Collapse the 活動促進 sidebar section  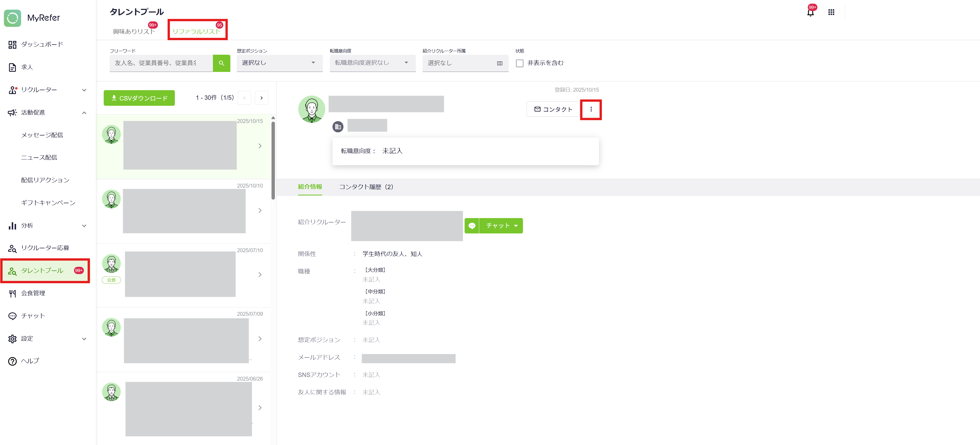click(84, 113)
